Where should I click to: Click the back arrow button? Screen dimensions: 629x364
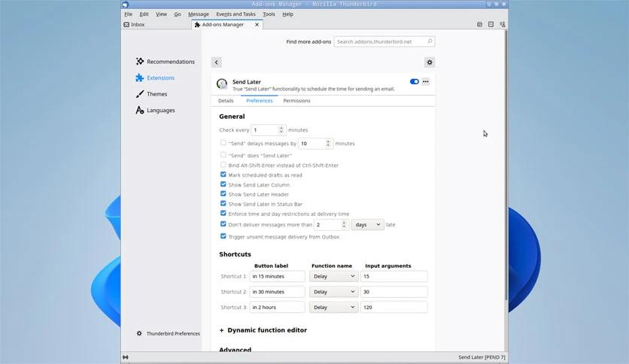[x=217, y=62]
